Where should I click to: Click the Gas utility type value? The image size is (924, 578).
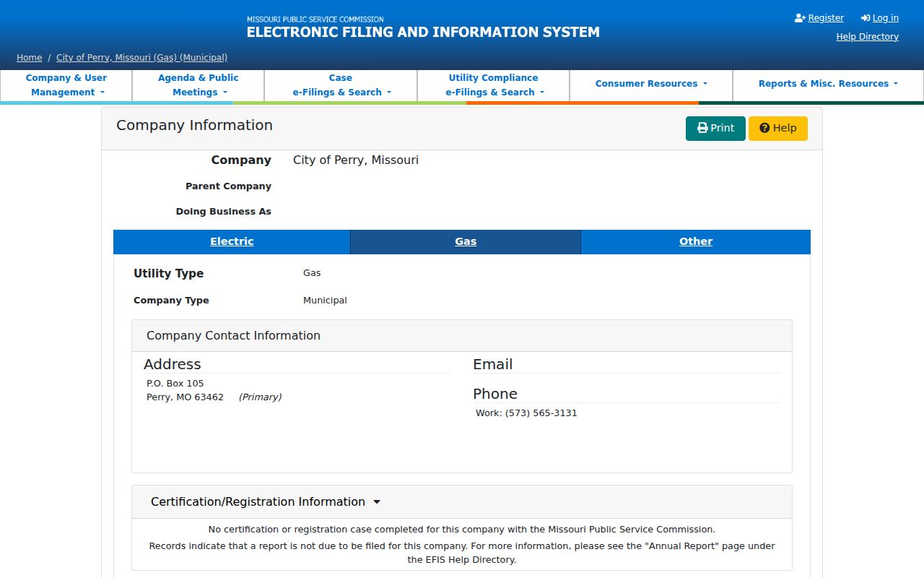[x=312, y=273]
